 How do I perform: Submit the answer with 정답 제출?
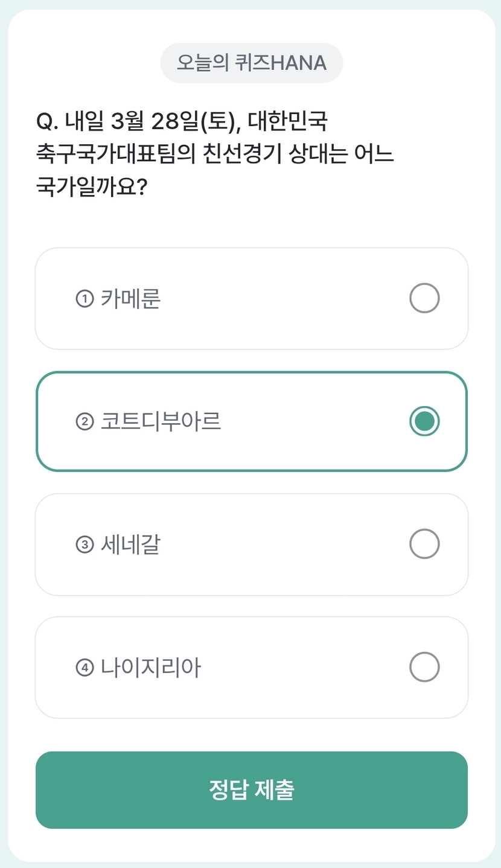tap(251, 790)
